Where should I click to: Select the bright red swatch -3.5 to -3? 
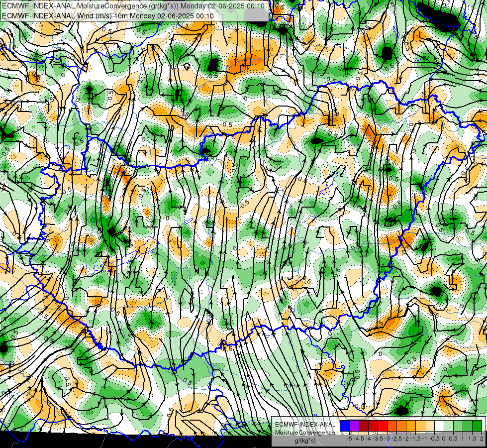383,426
